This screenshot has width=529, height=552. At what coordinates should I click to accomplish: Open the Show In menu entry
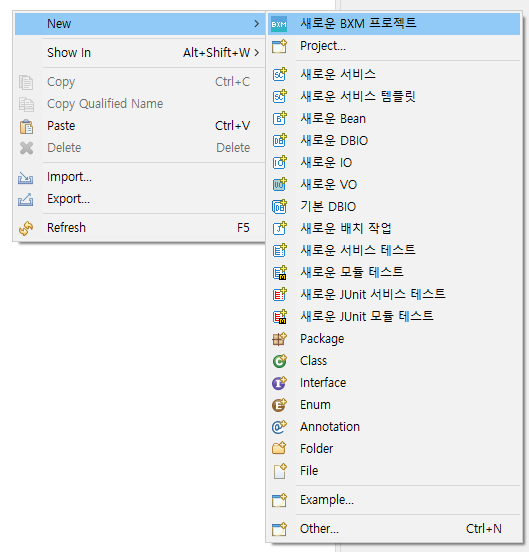pyautogui.click(x=140, y=52)
